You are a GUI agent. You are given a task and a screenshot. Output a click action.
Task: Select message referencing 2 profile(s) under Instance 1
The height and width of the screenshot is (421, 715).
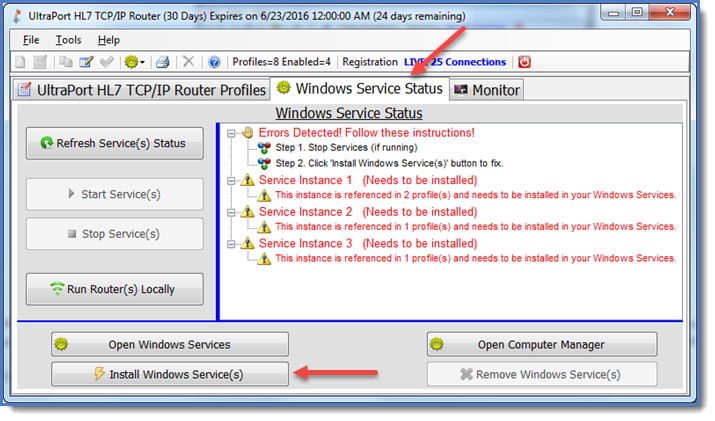(x=476, y=195)
